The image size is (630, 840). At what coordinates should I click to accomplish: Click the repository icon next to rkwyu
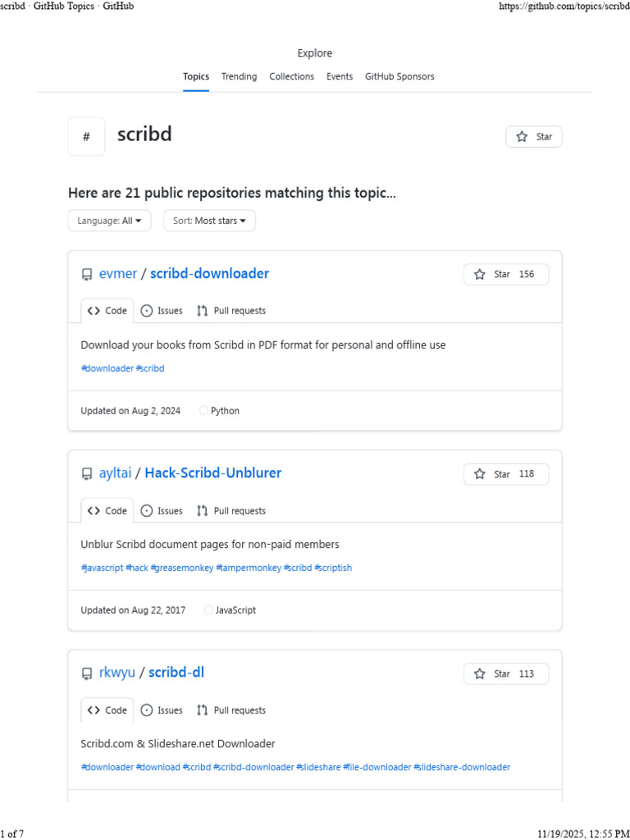point(87,674)
